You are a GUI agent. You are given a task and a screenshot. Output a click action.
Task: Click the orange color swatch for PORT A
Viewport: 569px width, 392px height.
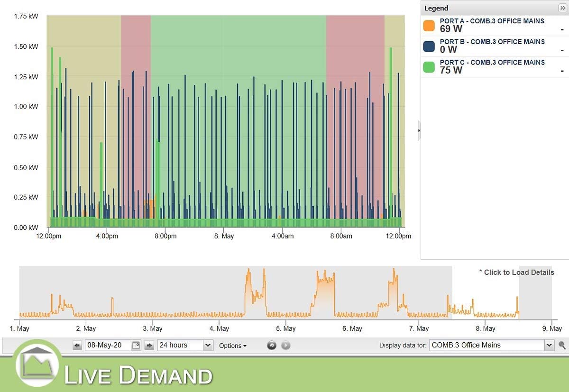click(x=429, y=25)
